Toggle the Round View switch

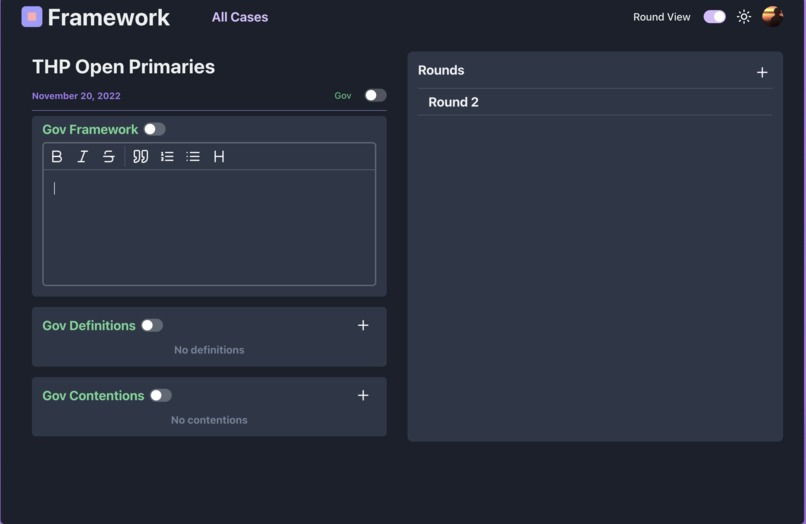pos(714,17)
